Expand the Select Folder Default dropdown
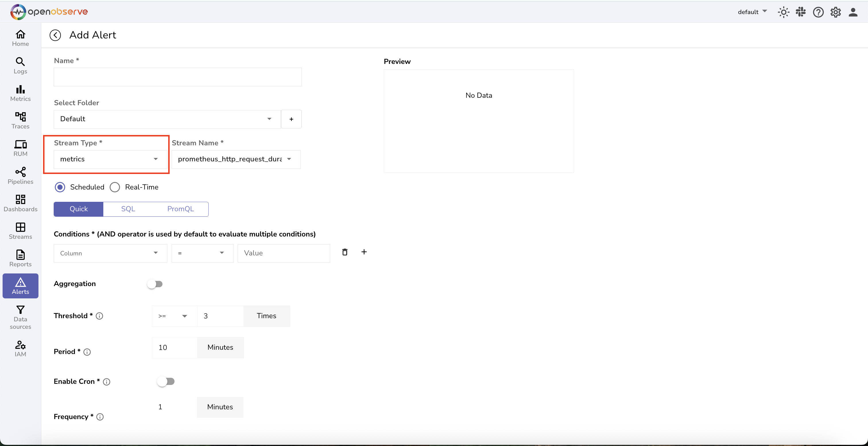868x446 pixels. click(167, 119)
